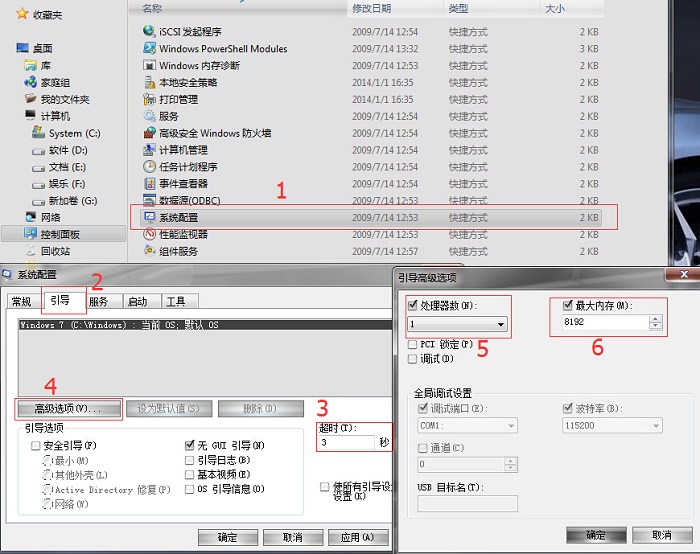Switch to the 服务 tab

pos(98,301)
